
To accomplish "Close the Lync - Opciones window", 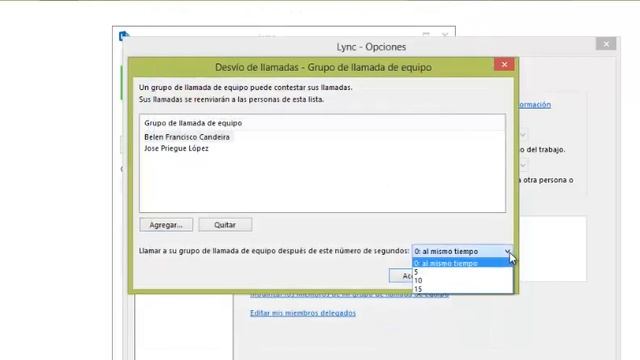I will 606,44.
